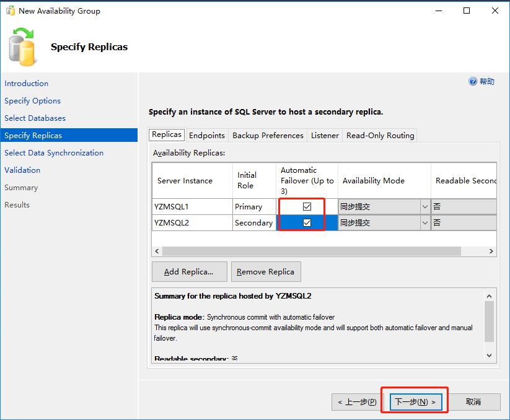Screen dimensions: 510x420
Task: Click the summary panel scroll up arrow
Action: click(x=489, y=297)
